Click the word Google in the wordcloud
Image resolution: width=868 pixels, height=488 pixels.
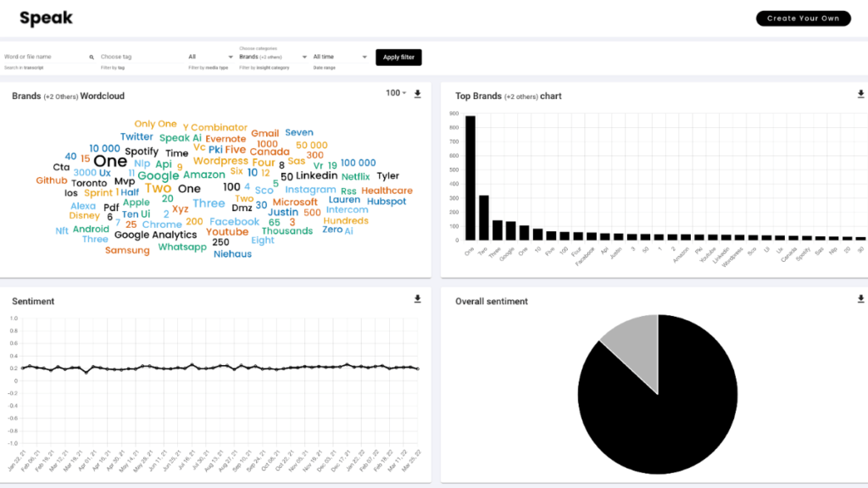coord(159,176)
